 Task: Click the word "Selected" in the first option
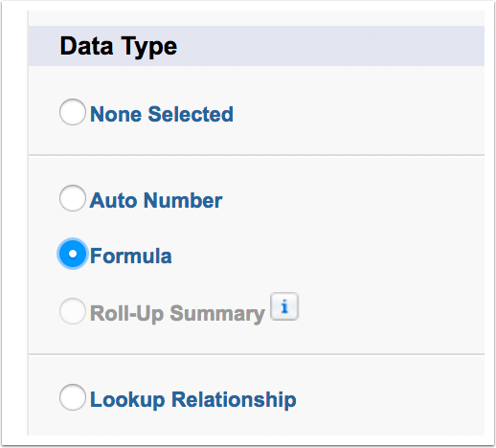191,114
